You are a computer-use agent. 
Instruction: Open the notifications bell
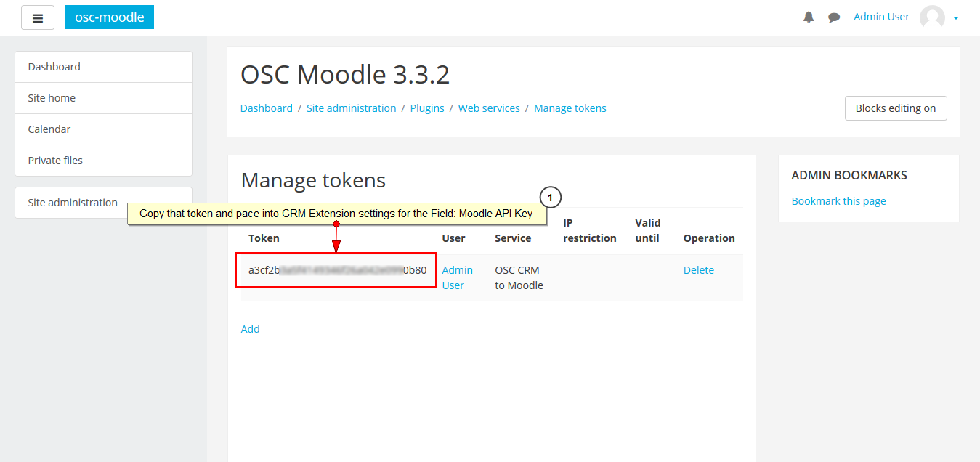(x=809, y=17)
